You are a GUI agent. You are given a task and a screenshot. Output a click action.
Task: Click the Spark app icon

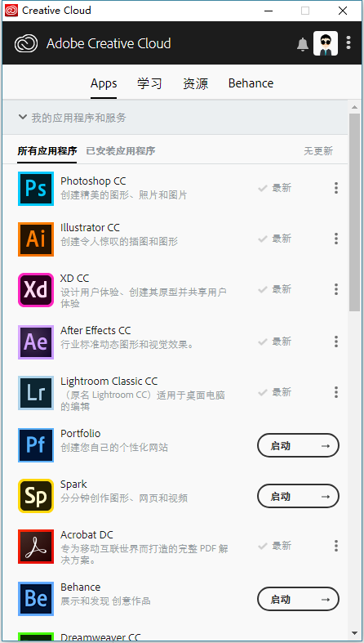36,496
